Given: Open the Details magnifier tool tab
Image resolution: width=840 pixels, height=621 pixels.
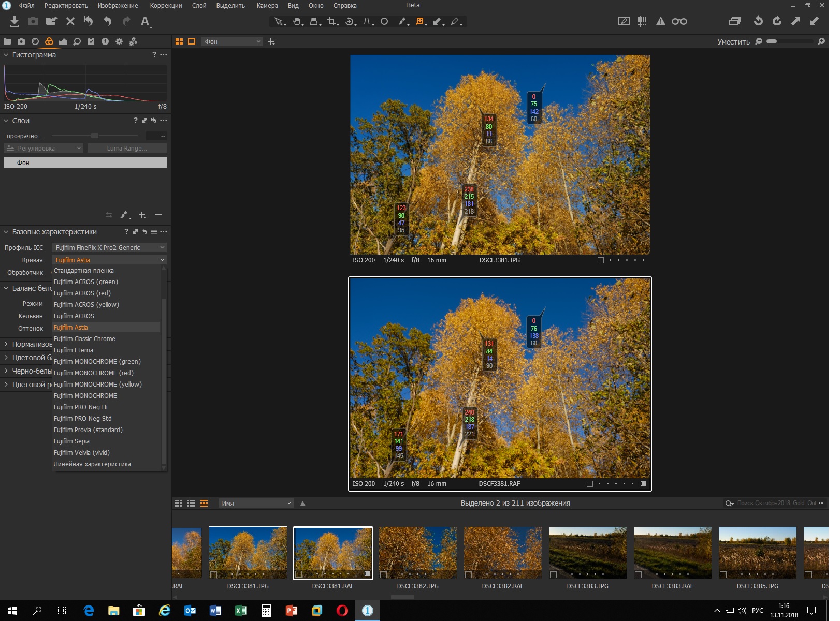Looking at the screenshot, I should (77, 41).
